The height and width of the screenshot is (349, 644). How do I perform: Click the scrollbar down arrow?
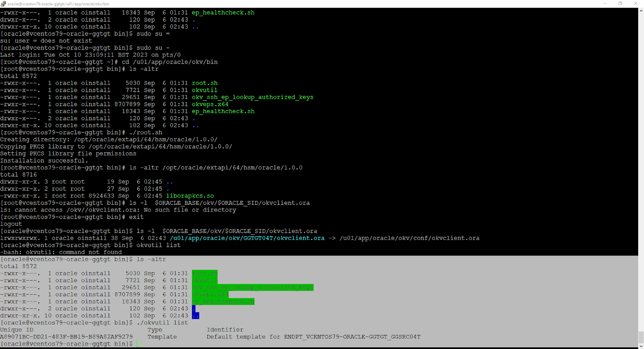[641, 345]
